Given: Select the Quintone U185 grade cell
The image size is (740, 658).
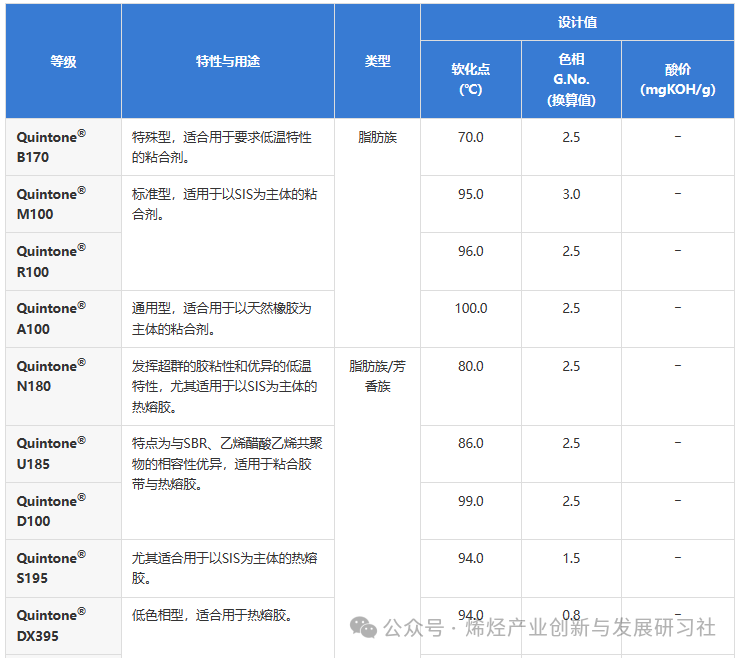Looking at the screenshot, I should (63, 454).
